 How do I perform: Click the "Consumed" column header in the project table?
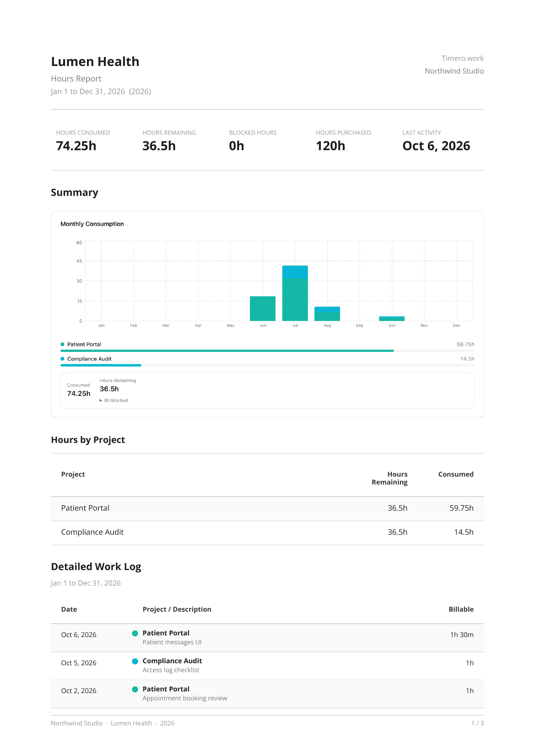(x=456, y=474)
